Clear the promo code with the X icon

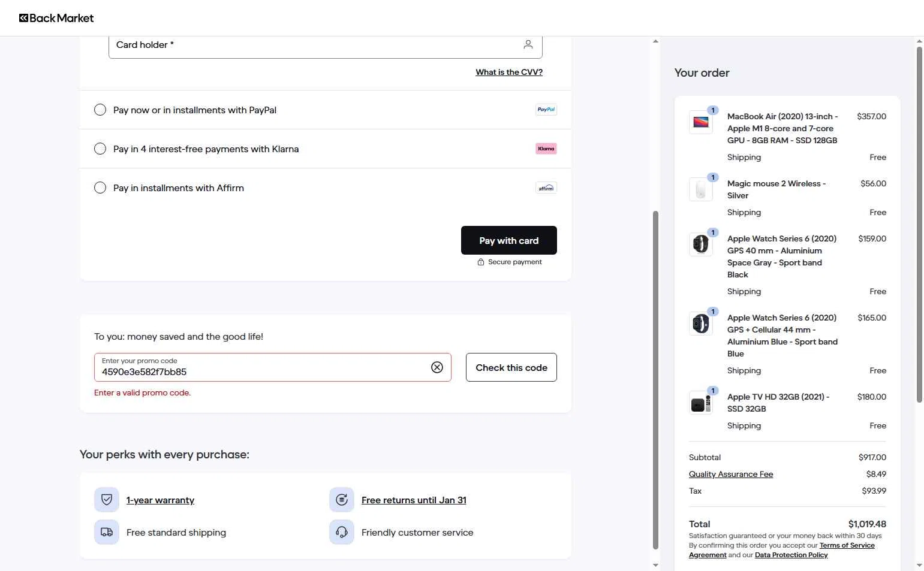point(437,367)
